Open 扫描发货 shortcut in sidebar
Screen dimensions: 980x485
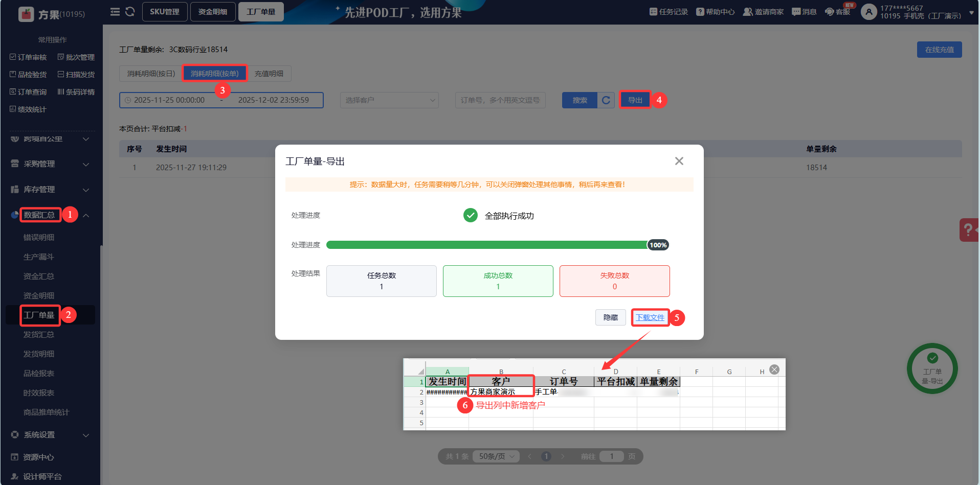pos(76,75)
